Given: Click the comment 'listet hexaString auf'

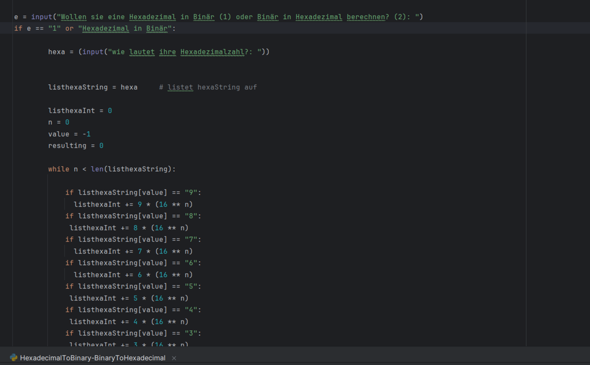Looking at the screenshot, I should click(x=212, y=87).
